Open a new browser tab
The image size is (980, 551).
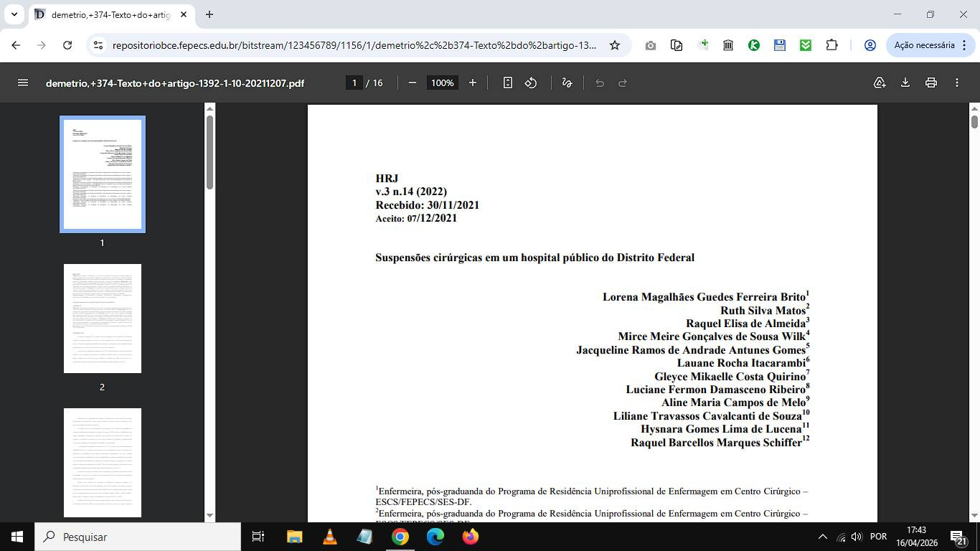point(209,14)
